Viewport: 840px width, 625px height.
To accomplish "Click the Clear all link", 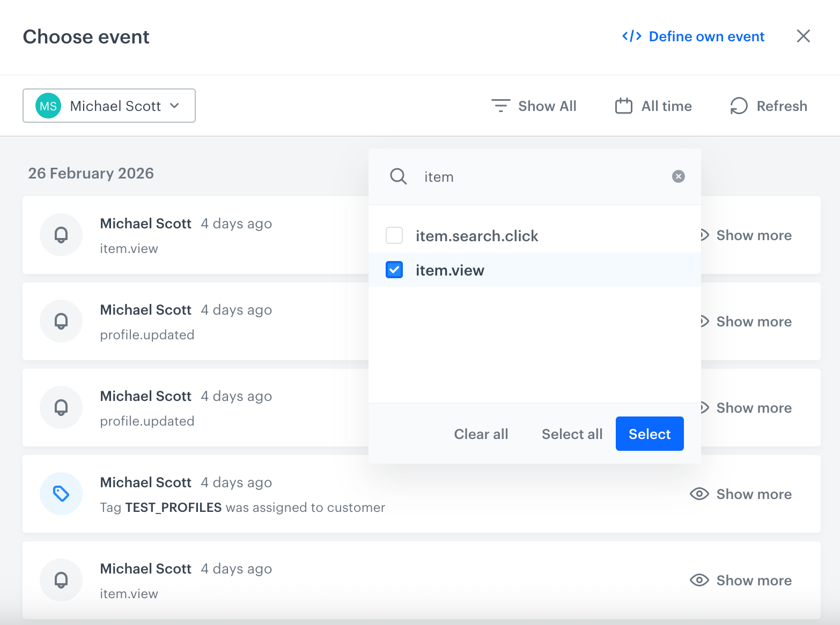I will coord(481,434).
